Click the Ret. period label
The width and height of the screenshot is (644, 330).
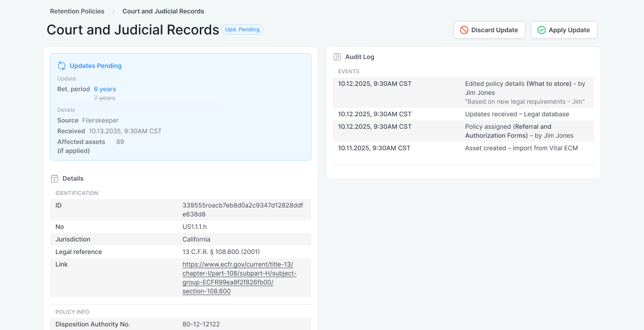pos(74,89)
